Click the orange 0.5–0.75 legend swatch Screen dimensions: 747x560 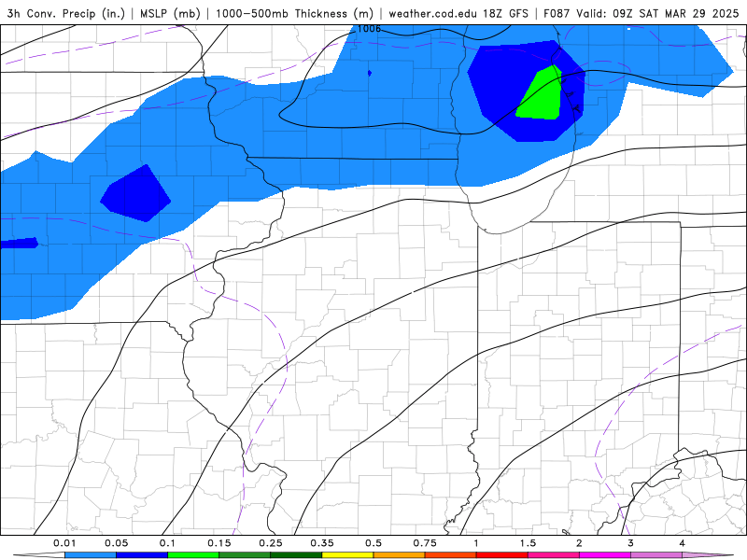400,555
